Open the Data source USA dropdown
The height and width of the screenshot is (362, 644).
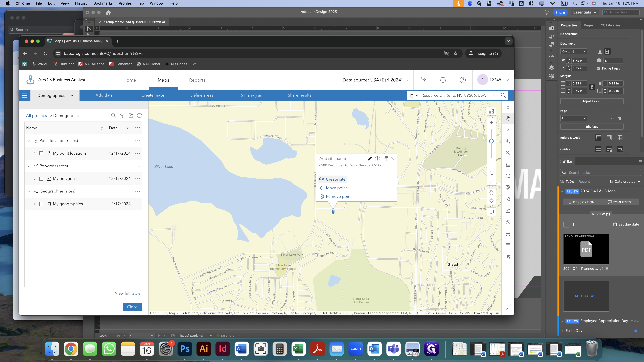click(x=376, y=80)
